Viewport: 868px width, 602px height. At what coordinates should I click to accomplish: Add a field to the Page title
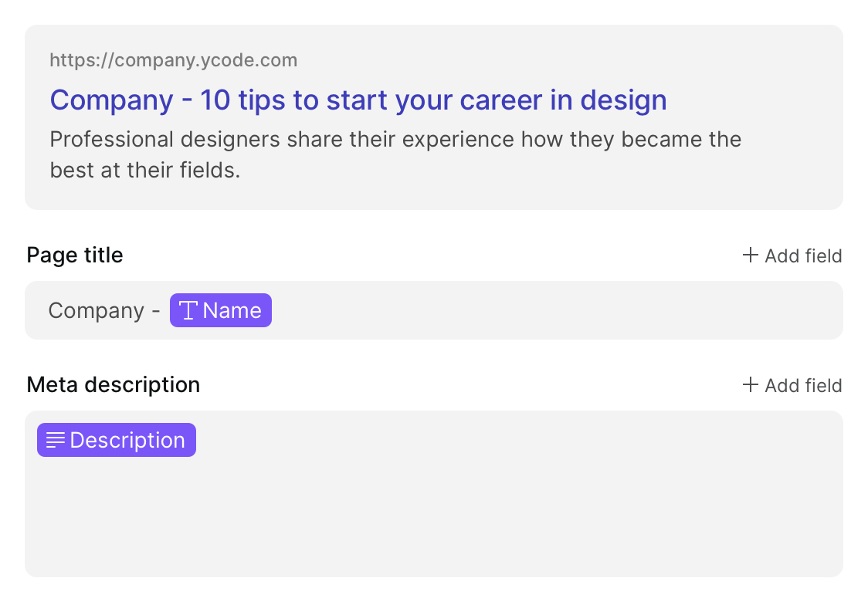[x=792, y=255]
